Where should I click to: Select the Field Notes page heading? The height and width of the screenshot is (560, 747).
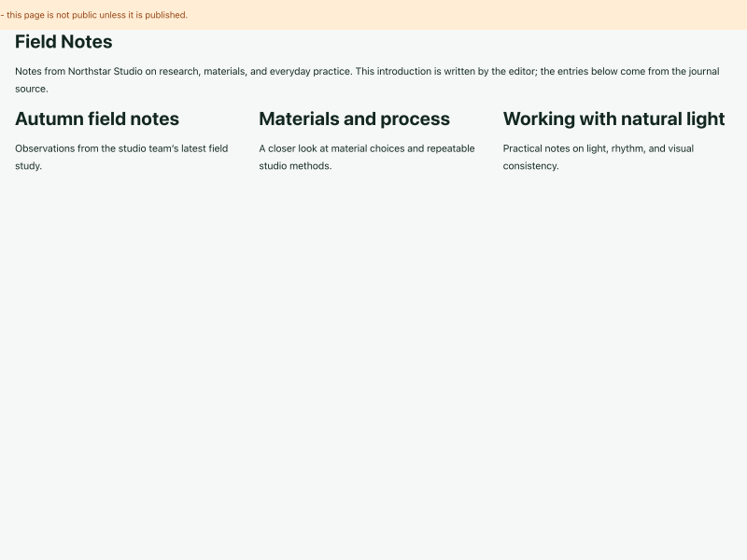point(63,42)
